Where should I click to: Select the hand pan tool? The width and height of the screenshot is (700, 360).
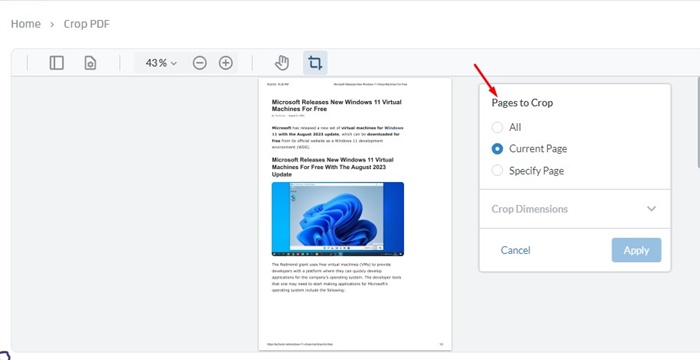coord(282,63)
